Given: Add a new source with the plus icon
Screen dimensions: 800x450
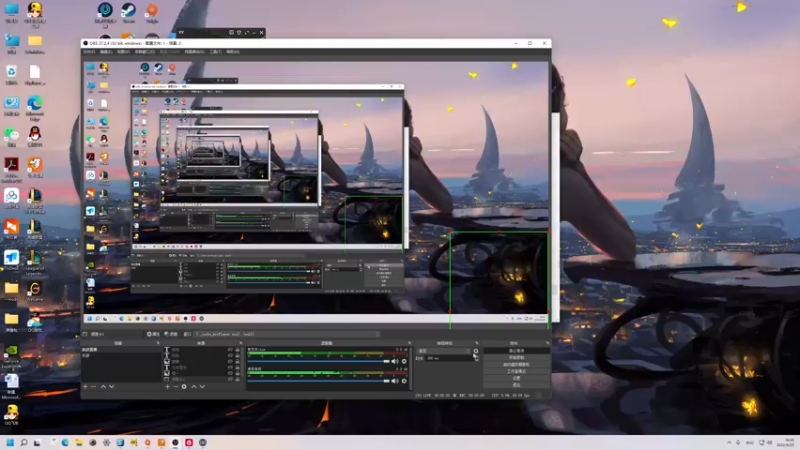Looking at the screenshot, I should (167, 387).
